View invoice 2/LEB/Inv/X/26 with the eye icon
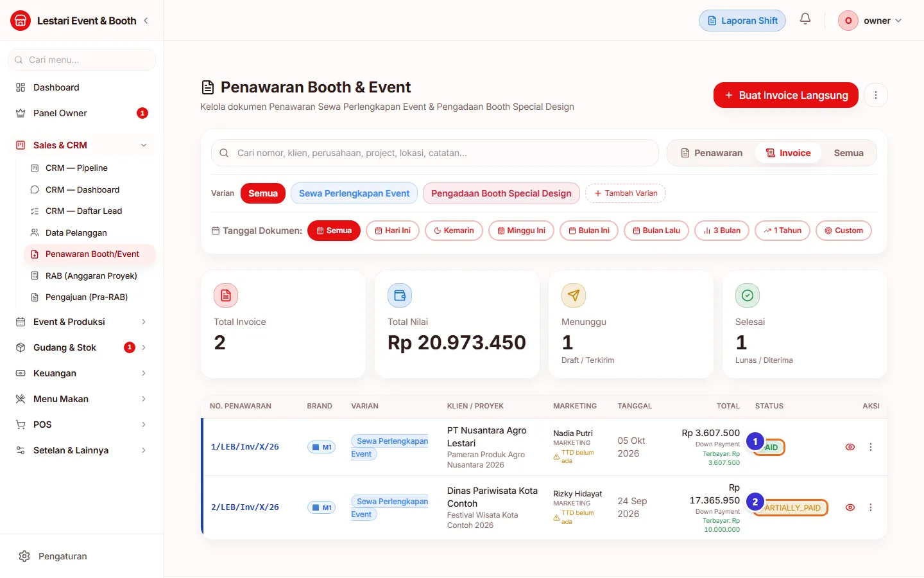Screen dimensions: 924x578 click(850, 507)
